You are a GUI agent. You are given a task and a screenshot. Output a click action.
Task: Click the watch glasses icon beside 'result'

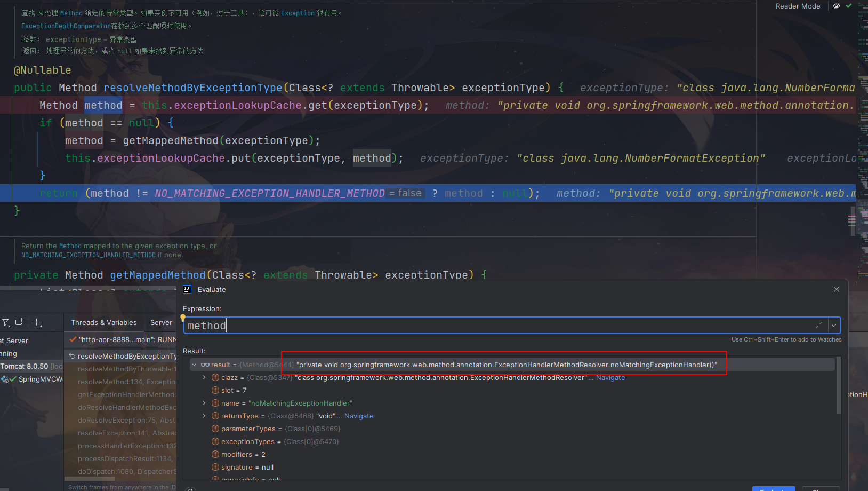tap(205, 365)
